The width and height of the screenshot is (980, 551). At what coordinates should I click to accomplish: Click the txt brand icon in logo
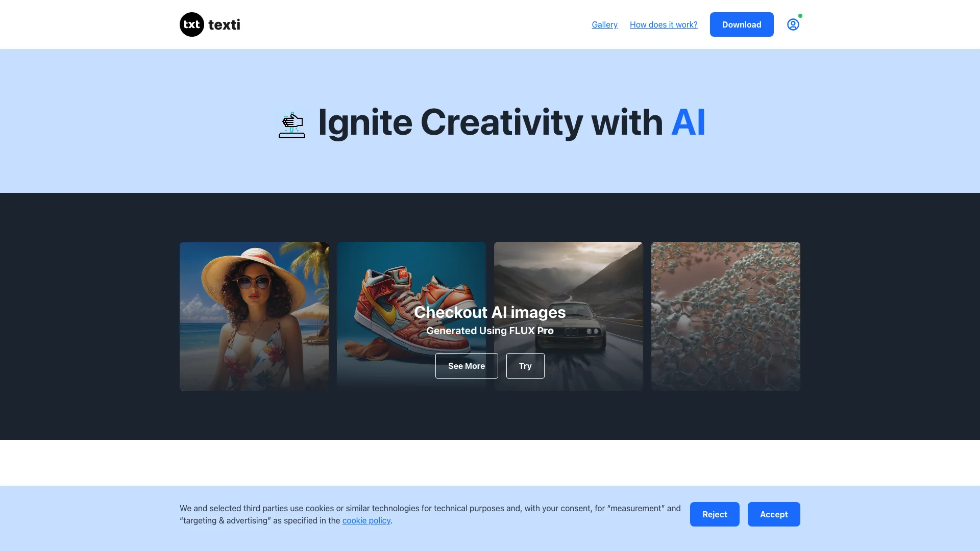point(192,24)
